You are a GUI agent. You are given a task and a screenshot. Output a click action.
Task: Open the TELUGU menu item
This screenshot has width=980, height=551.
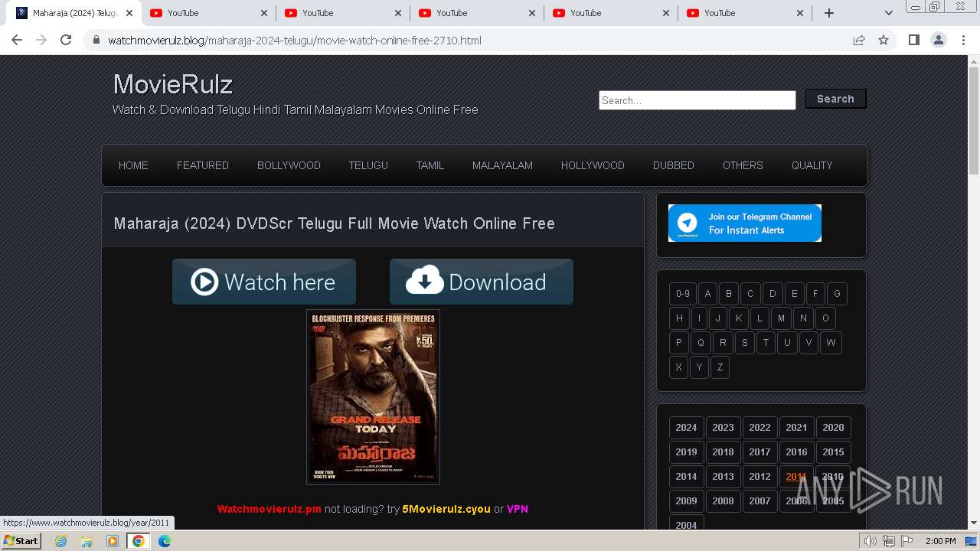368,165
